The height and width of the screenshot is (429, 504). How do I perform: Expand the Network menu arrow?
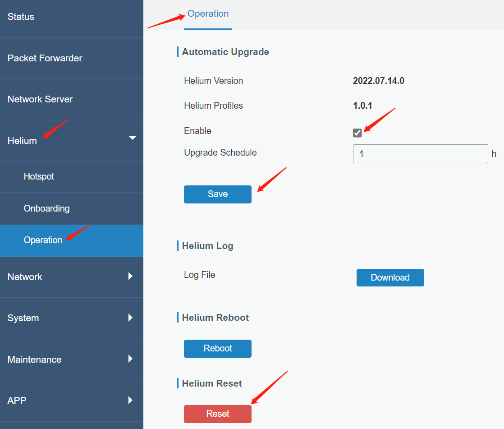[130, 276]
